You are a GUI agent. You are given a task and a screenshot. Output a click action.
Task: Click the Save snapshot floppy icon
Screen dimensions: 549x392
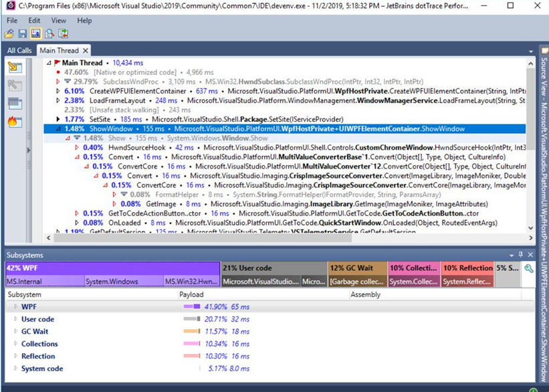pos(23,33)
